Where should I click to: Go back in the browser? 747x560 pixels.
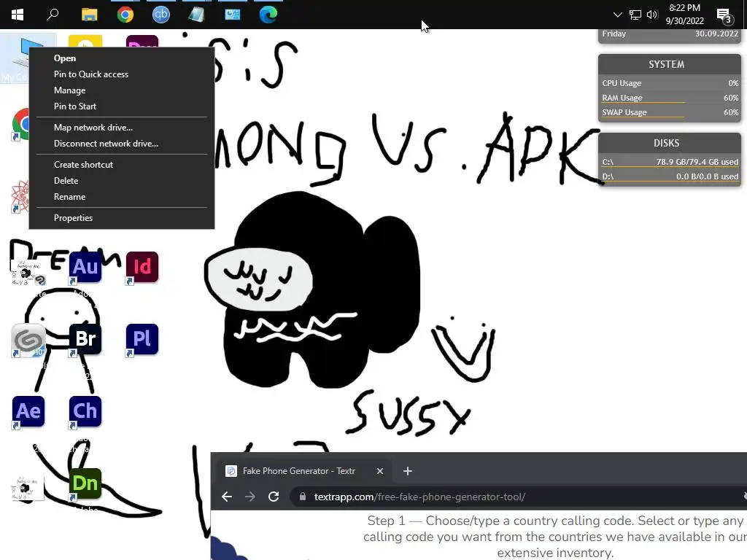[227, 497]
